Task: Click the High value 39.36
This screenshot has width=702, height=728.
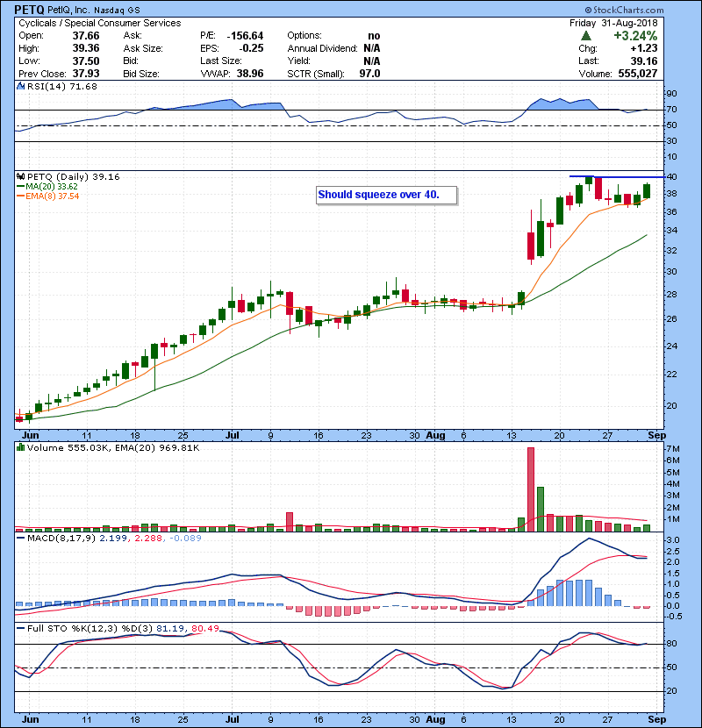Action: click(x=86, y=48)
